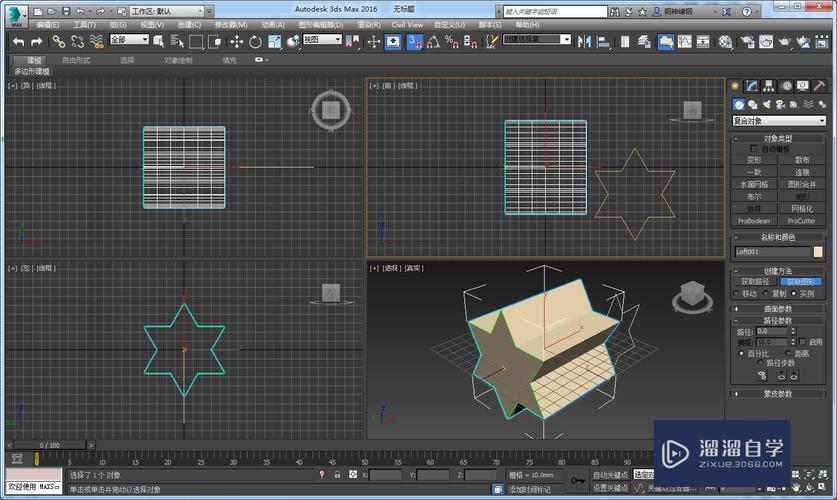The height and width of the screenshot is (500, 837).
Task: Click the object color swatch beside Loft001
Action: [818, 252]
